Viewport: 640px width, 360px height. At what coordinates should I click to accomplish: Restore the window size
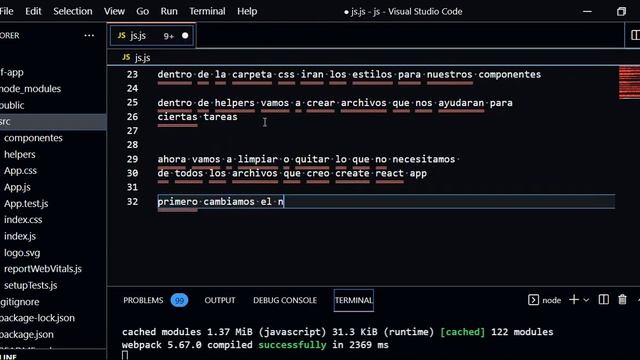pyautogui.click(x=621, y=11)
